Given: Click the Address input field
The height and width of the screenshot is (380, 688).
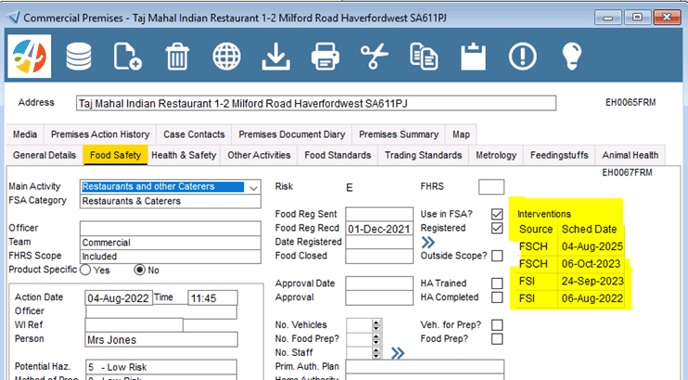Looking at the screenshot, I should [x=316, y=104].
